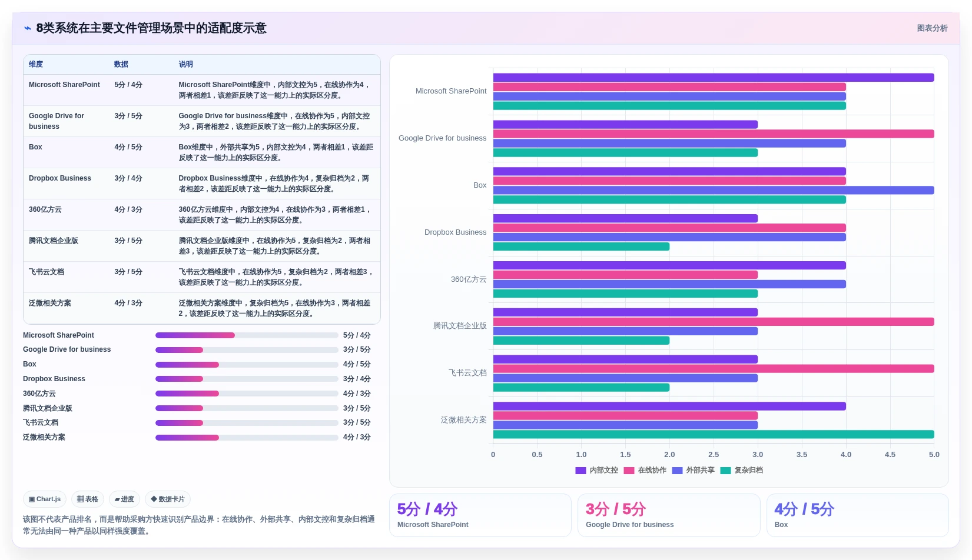Open the Box 4分 / 5分 data card
972x560 pixels.
click(858, 515)
